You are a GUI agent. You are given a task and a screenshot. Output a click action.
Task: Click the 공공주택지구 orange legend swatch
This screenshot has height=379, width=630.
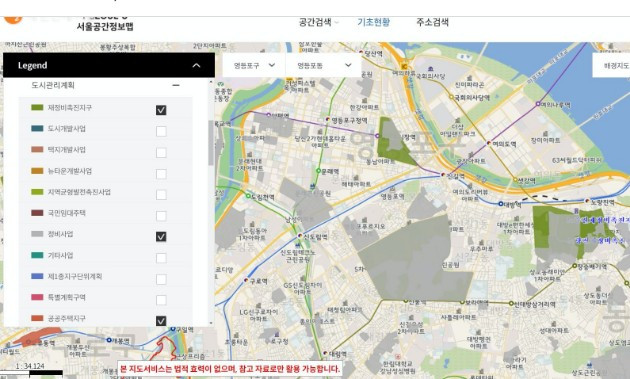(37, 318)
